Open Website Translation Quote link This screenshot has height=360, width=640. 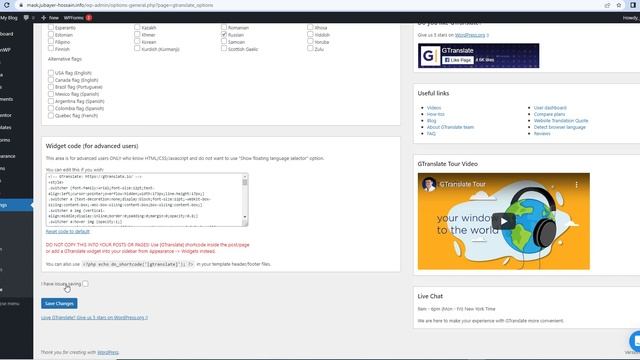coord(561,121)
